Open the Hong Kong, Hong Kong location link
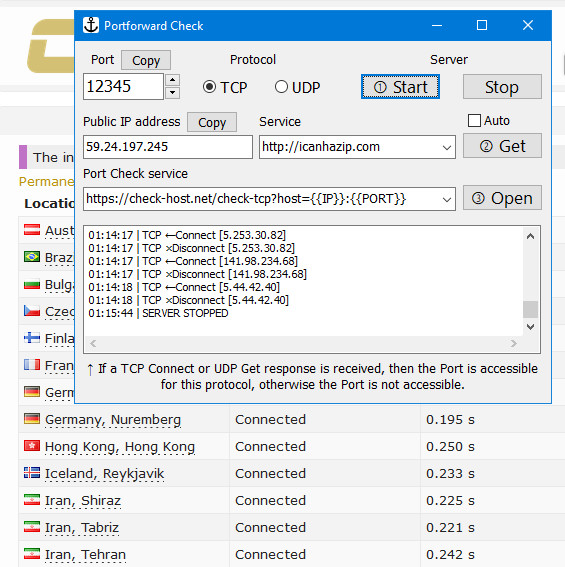 click(120, 447)
